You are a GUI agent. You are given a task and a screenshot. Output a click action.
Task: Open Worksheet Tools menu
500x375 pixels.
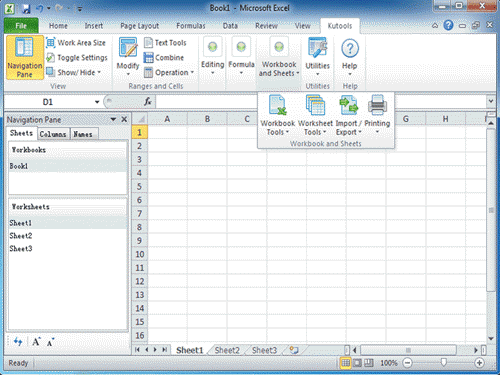click(315, 115)
